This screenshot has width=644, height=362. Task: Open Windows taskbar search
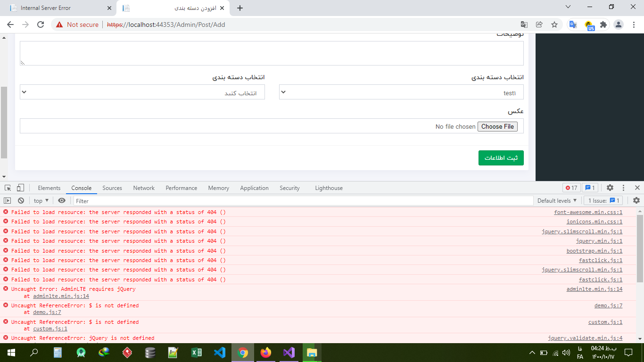click(x=34, y=353)
